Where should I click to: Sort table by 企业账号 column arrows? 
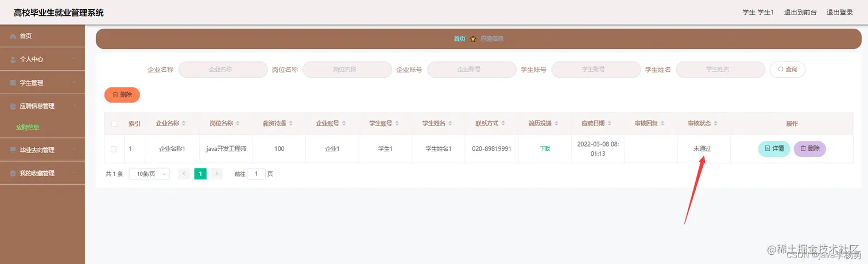coord(344,124)
